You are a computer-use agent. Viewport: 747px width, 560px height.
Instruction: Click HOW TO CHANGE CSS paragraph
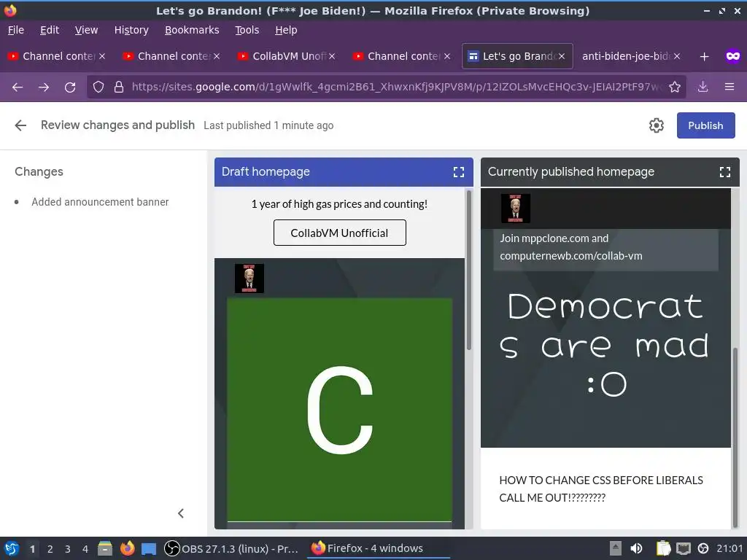[601, 489]
